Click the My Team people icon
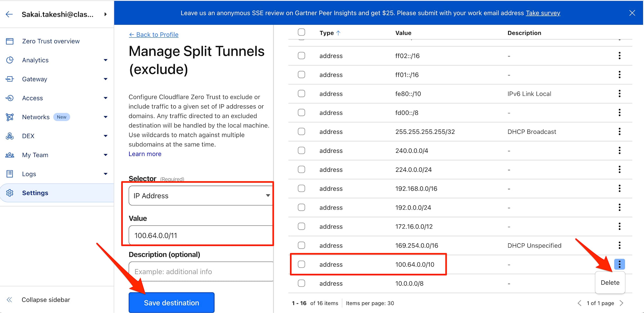The width and height of the screenshot is (644, 313). point(10,155)
